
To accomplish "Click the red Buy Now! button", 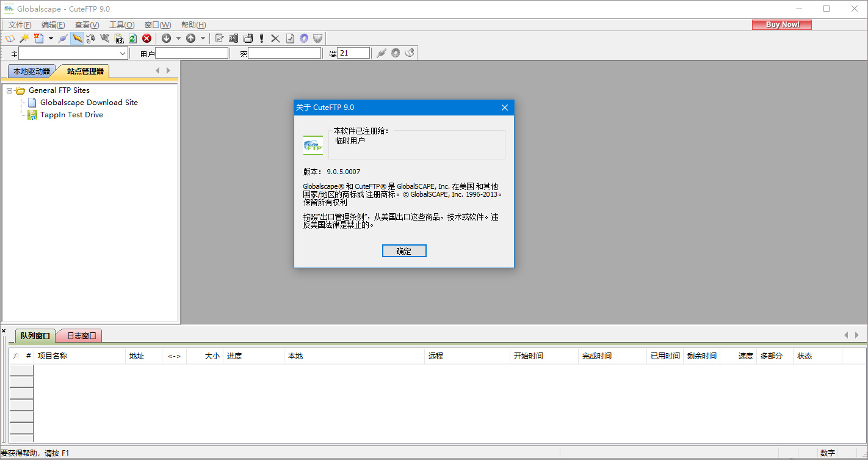I will pos(781,24).
